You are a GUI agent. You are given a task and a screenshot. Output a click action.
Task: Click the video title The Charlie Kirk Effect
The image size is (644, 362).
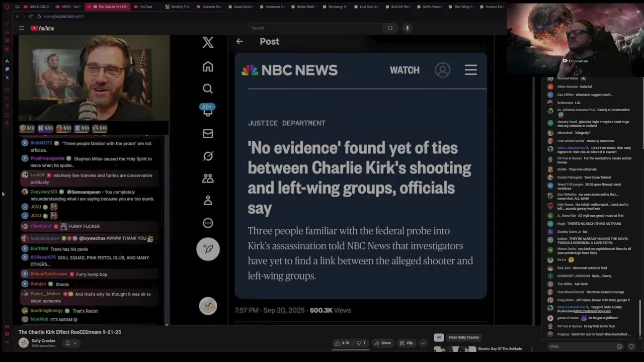[70, 332]
